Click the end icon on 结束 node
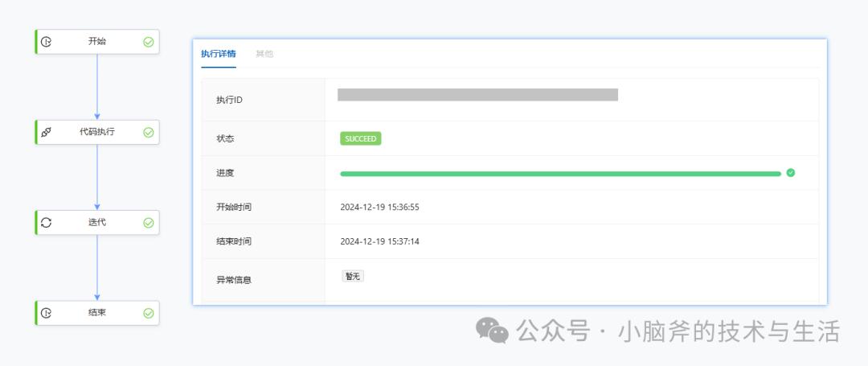 [47, 313]
